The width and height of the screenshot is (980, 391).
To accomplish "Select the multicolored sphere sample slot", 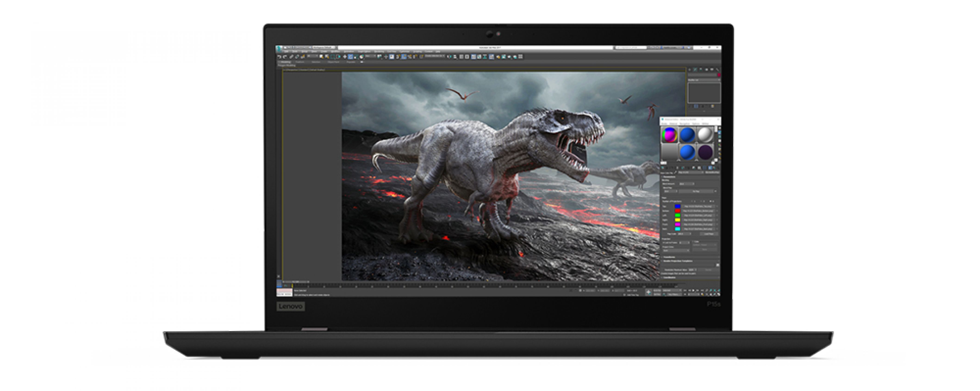I will tap(669, 135).
